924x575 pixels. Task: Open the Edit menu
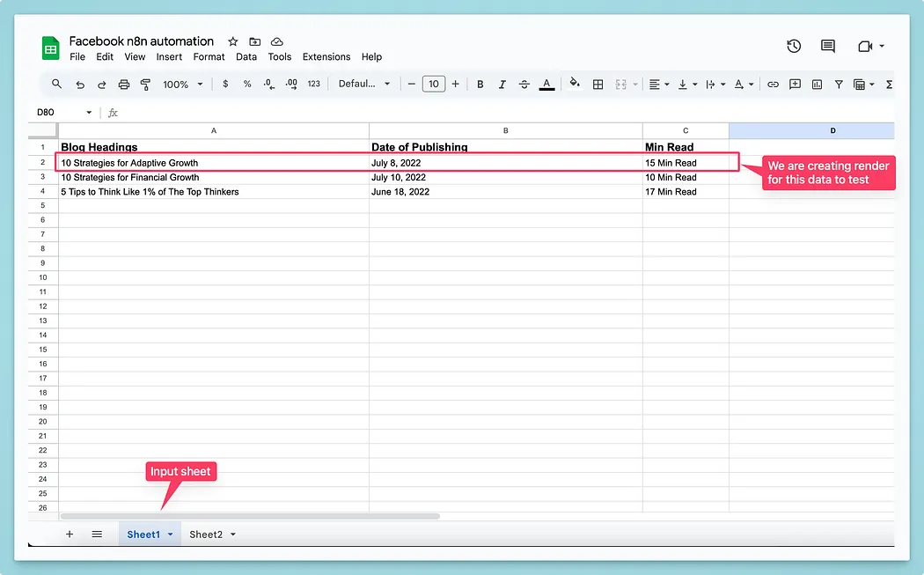tap(105, 56)
